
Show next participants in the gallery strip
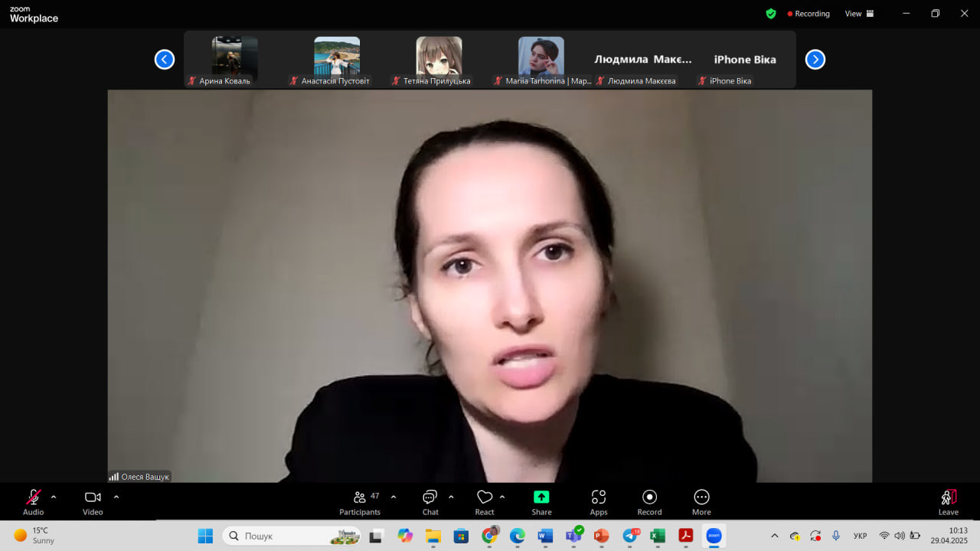point(815,59)
